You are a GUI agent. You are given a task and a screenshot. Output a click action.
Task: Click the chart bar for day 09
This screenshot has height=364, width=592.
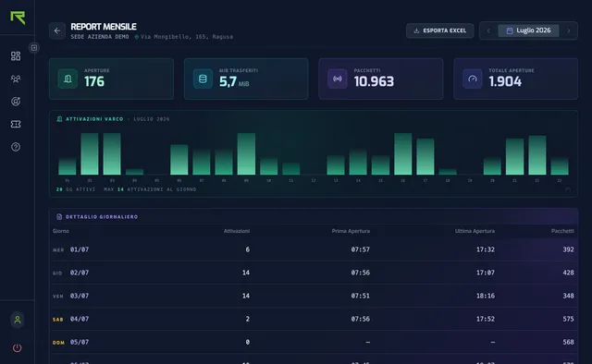pos(246,153)
